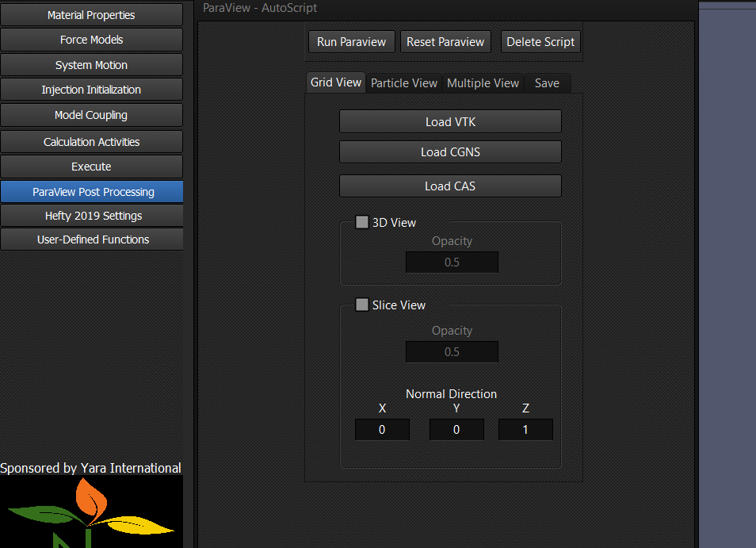756x548 pixels.
Task: Open the Execute page
Action: [x=91, y=167]
